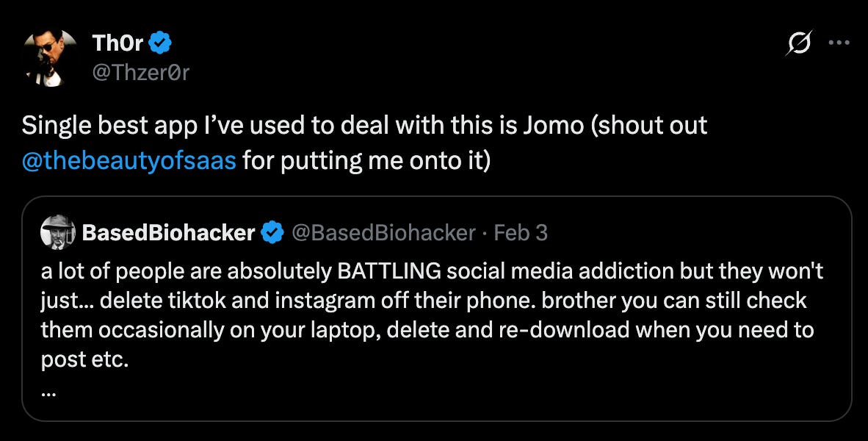
Task: Open the @BasedBiohacker handle in quote
Action: pos(383,233)
